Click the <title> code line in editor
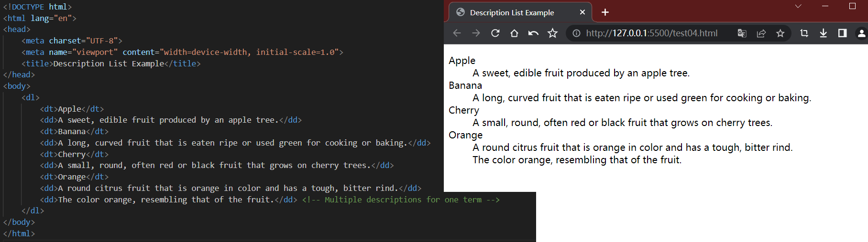This screenshot has width=868, height=242. [111, 63]
